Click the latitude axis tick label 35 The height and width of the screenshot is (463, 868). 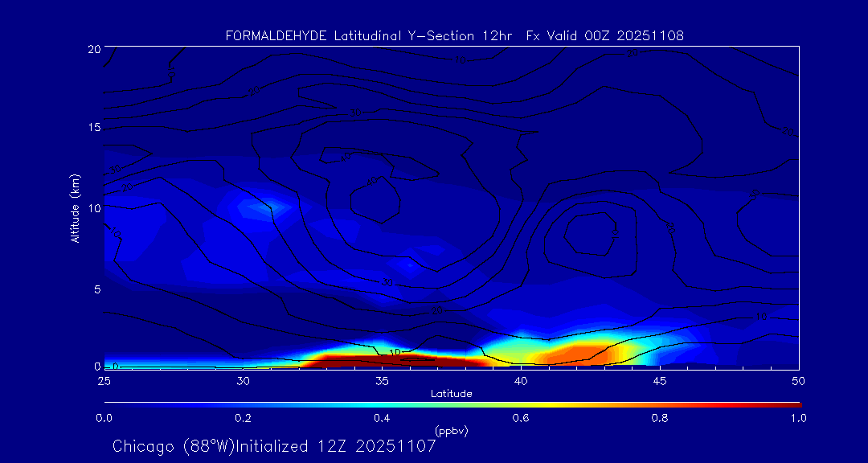(x=382, y=381)
